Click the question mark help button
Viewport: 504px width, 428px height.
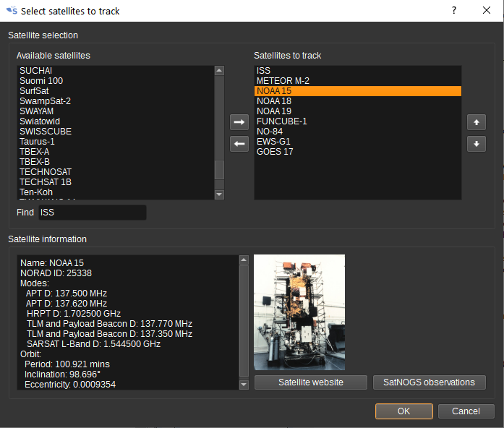(454, 11)
